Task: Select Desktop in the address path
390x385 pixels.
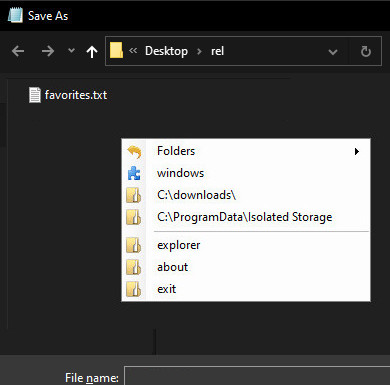Action: point(166,51)
